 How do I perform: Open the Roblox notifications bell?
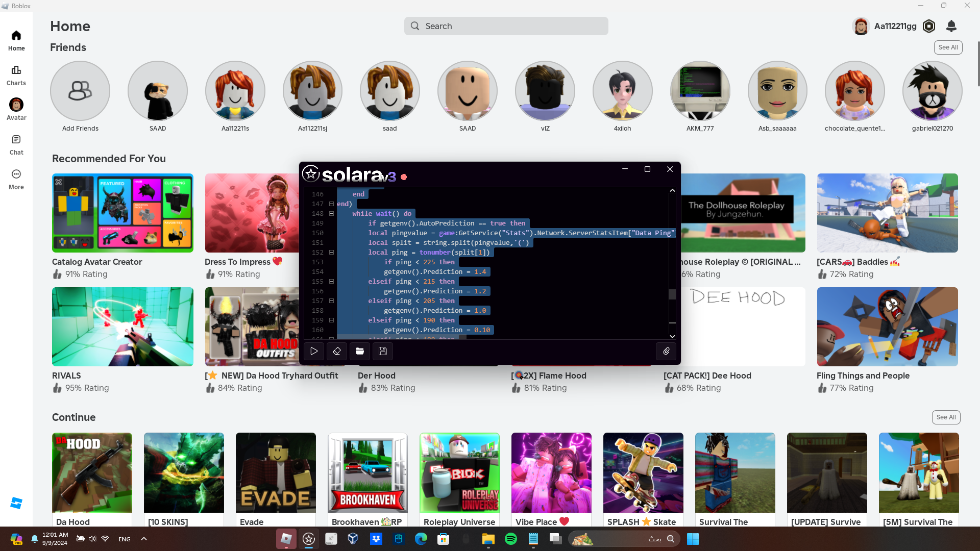click(x=951, y=26)
